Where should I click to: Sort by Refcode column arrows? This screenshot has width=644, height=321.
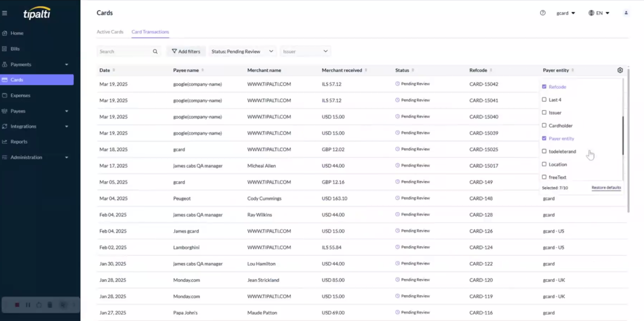pos(491,70)
